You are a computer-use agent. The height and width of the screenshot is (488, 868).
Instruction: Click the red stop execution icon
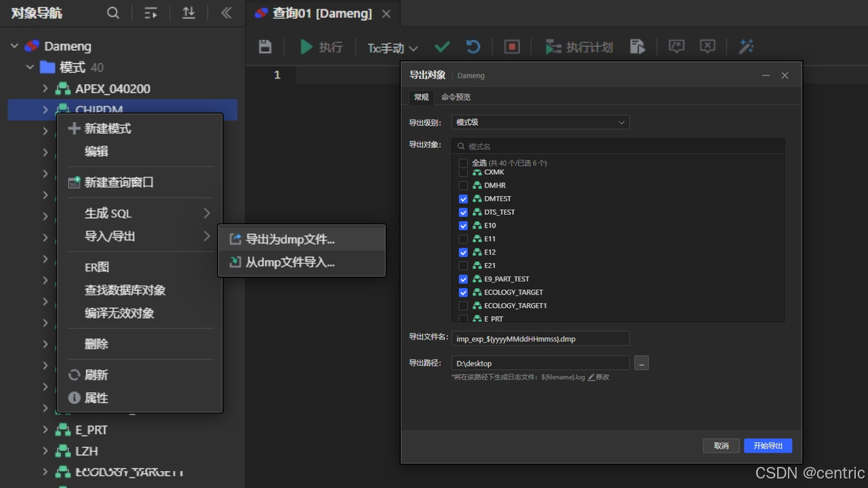coord(512,47)
